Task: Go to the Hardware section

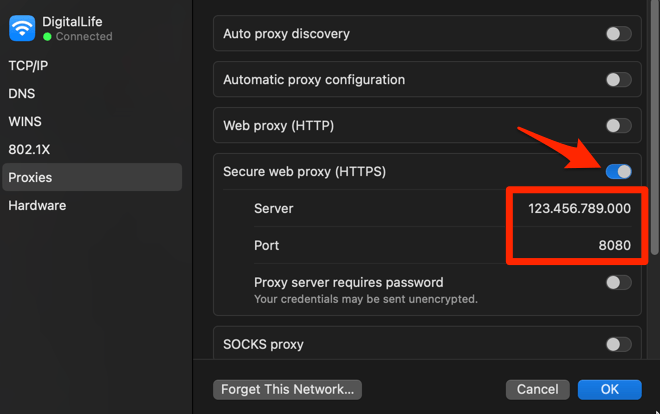Action: (37, 205)
